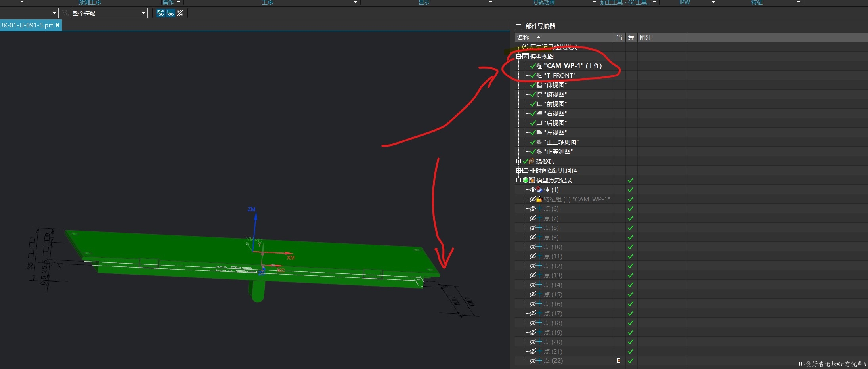The image size is (868, 369).
Task: Show hidden feature 点 (18)
Action: 533,323
